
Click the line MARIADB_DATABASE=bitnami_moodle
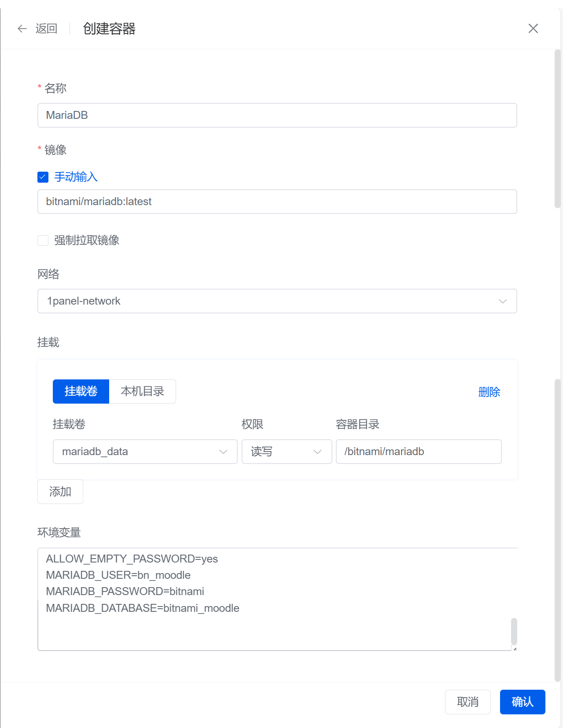(x=143, y=608)
